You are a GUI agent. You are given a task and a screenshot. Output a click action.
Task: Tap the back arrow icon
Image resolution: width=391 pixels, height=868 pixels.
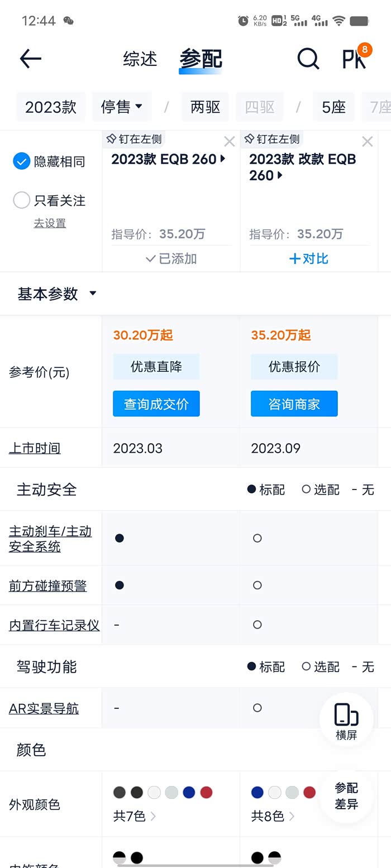31,59
